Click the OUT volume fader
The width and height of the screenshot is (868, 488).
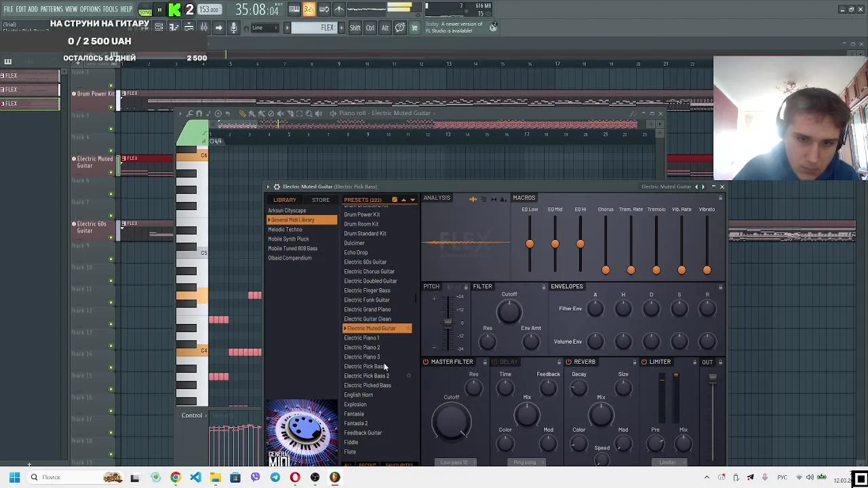click(713, 378)
